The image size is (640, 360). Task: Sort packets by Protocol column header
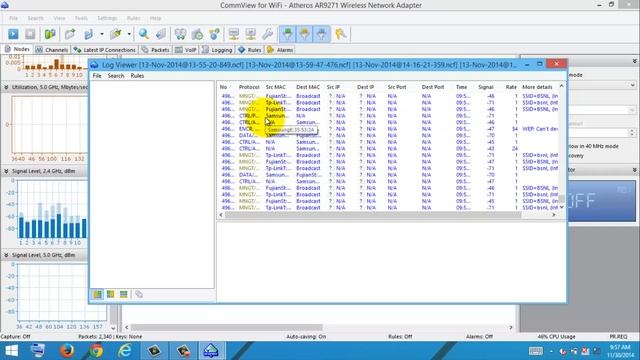click(x=249, y=87)
